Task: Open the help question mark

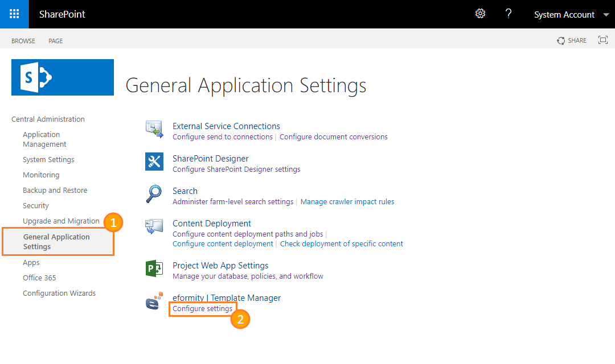Action: pyautogui.click(x=509, y=14)
